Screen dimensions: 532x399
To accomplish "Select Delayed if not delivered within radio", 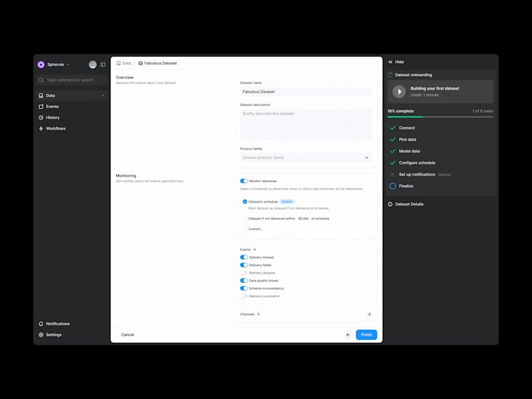I will click(x=245, y=219).
